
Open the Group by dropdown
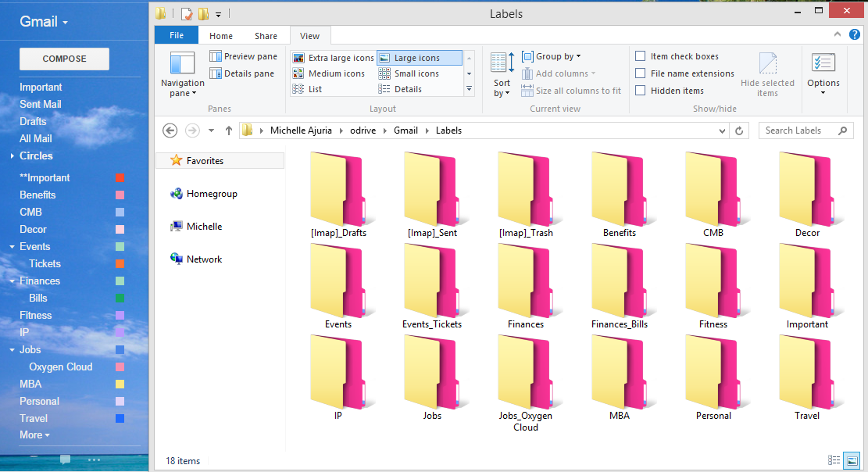(x=552, y=56)
